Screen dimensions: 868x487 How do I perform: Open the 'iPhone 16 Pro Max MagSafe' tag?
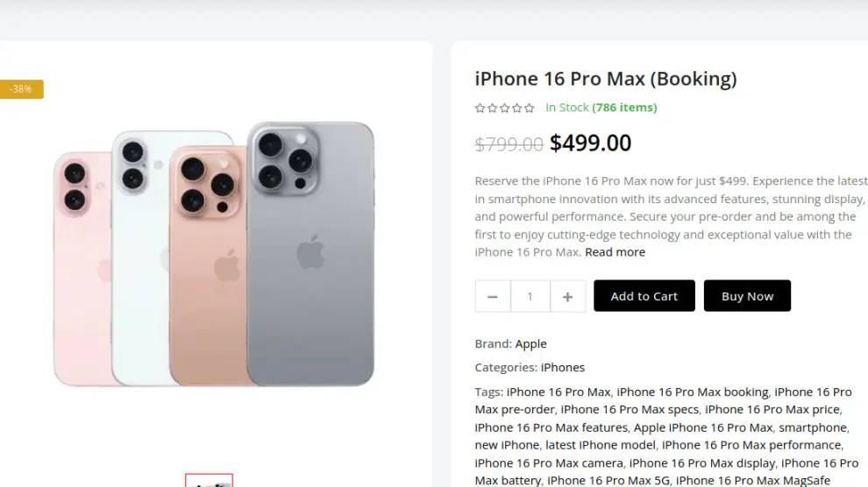point(752,481)
